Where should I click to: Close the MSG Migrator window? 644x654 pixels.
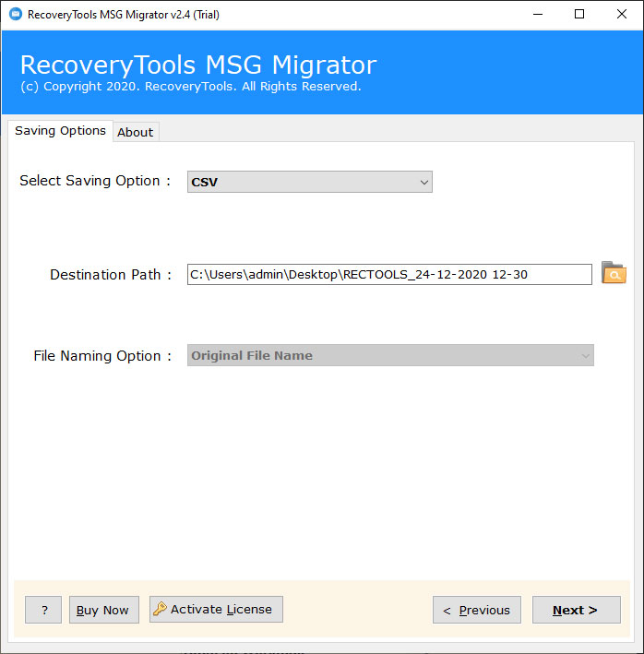[622, 14]
